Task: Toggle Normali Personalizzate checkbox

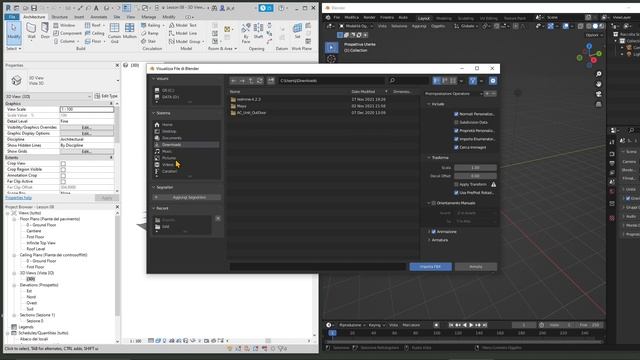Action: click(x=456, y=114)
